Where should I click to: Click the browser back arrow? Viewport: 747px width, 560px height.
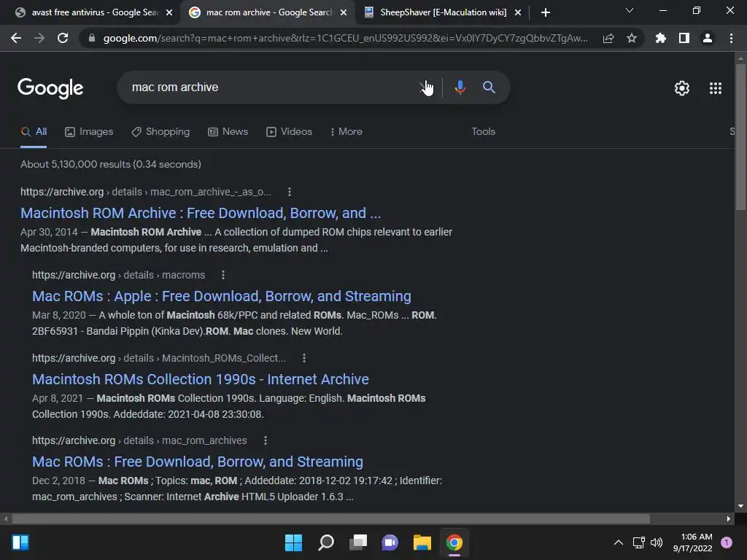[16, 38]
